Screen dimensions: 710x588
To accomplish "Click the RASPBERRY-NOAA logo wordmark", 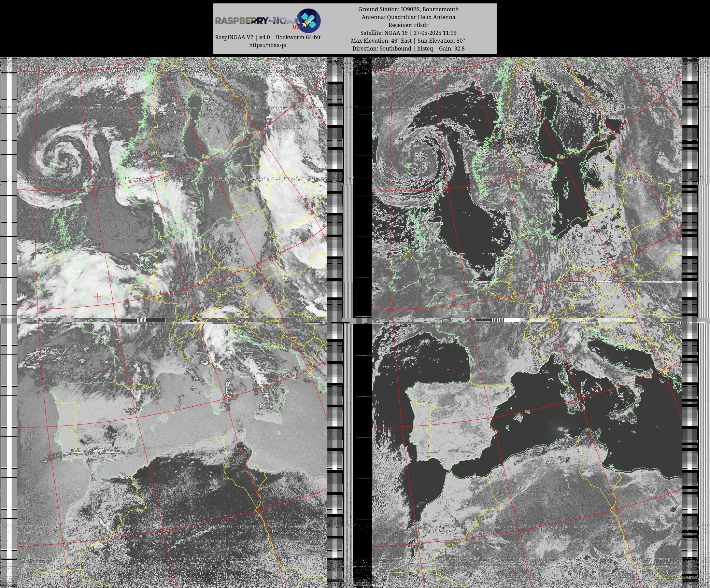I will pos(258,21).
